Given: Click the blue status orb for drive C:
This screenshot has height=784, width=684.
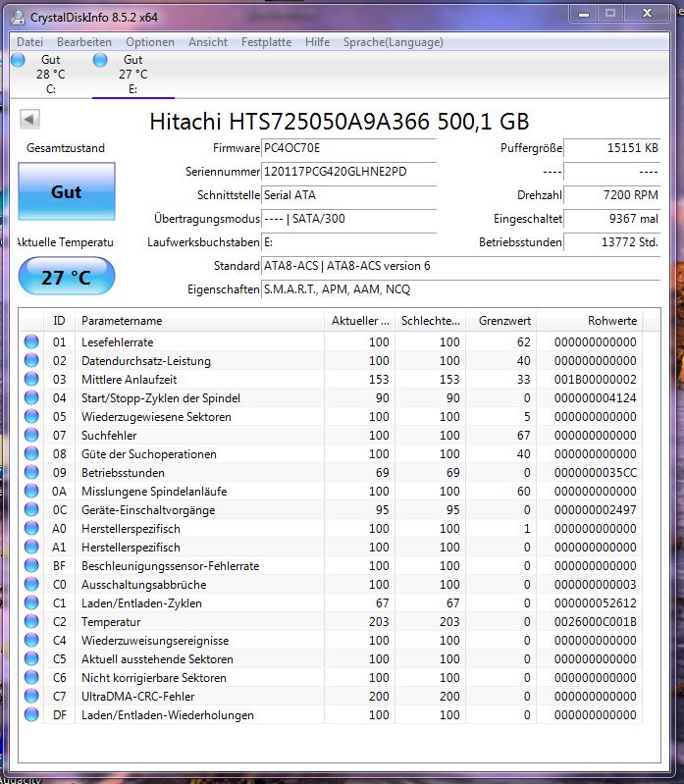Looking at the screenshot, I should pos(18,60).
